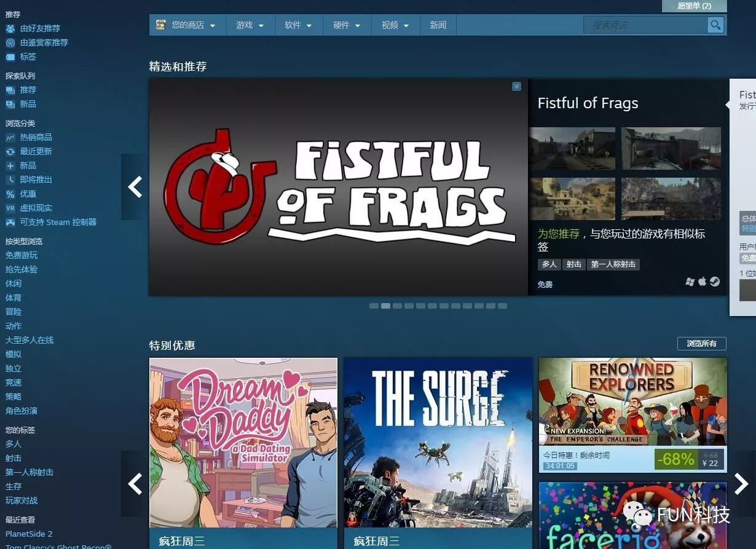Click Apple platform icon on Fistful of Frags
This screenshot has width=756, height=549.
703,282
